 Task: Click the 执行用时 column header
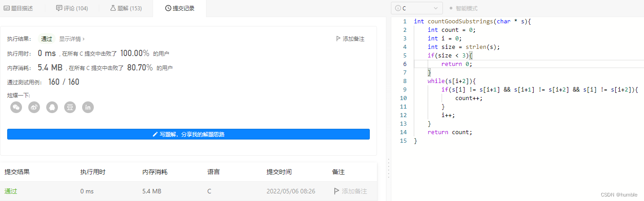coord(93,172)
